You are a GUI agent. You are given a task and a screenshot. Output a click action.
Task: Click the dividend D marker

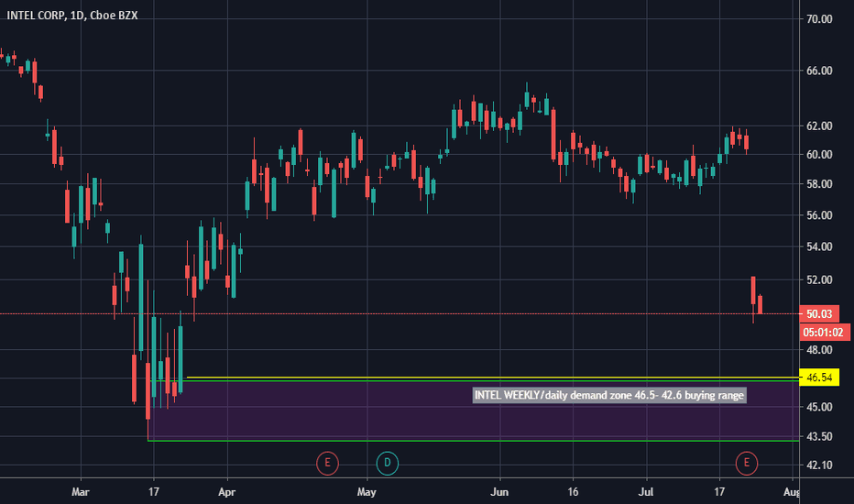pos(388,463)
